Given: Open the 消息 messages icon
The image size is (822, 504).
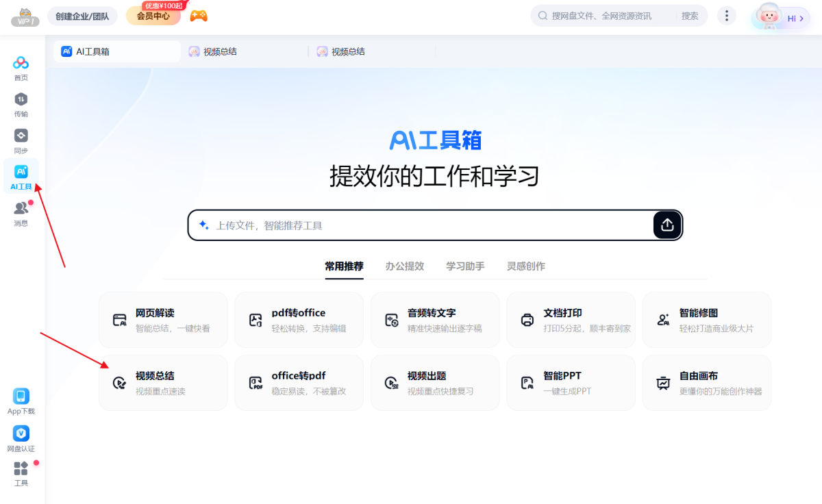Looking at the screenshot, I should (21, 208).
